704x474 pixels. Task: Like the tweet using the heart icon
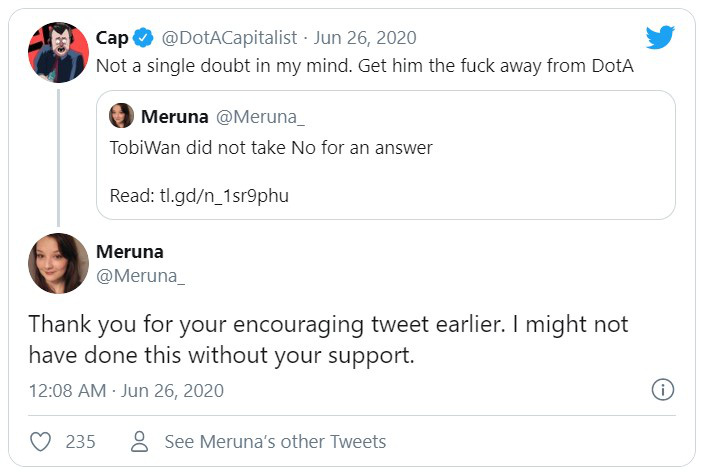[x=40, y=442]
